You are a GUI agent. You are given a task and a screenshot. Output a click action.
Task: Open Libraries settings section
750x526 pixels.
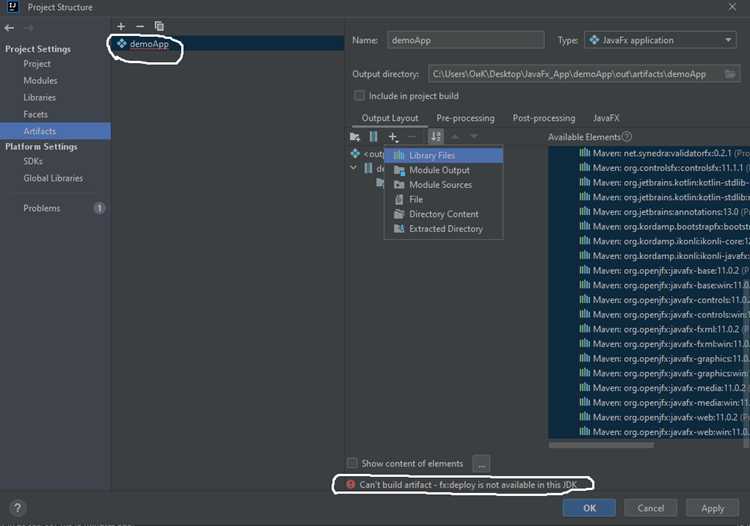[x=40, y=97]
